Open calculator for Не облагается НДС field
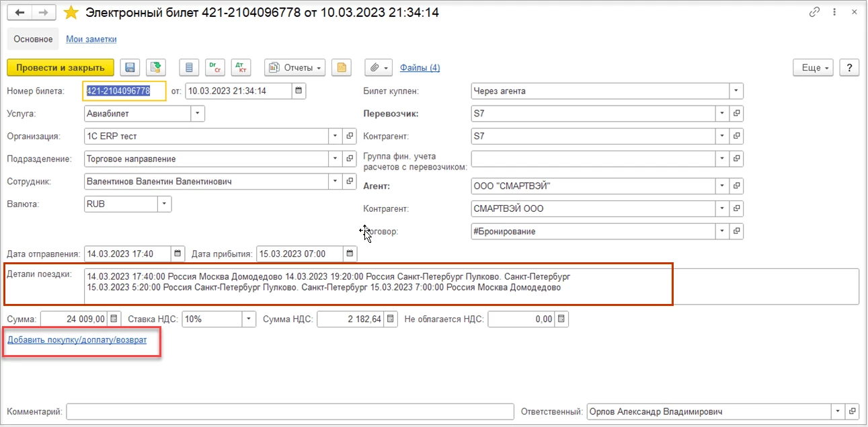 tap(561, 319)
